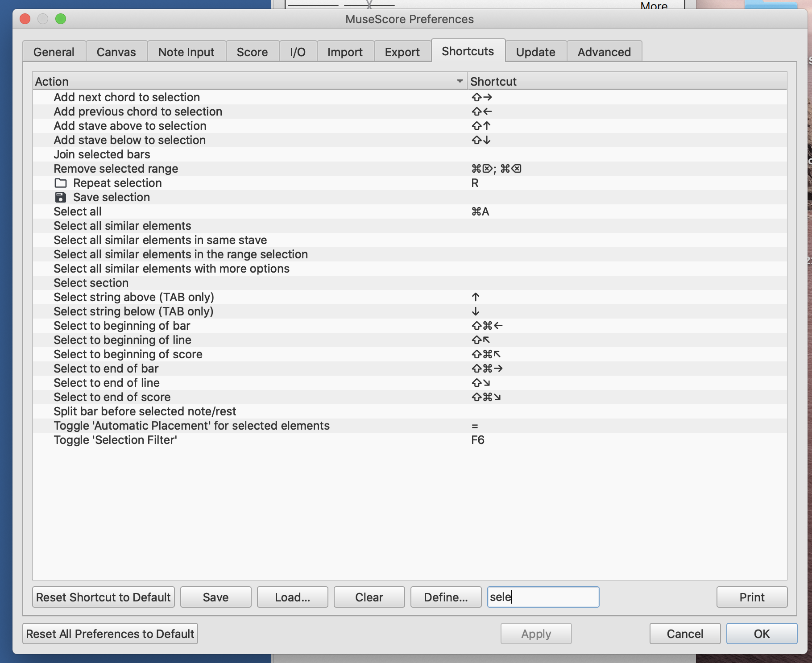Select 'Select string below (TAB only)' row
Viewport: 812px width, 663px height.
[x=410, y=311]
